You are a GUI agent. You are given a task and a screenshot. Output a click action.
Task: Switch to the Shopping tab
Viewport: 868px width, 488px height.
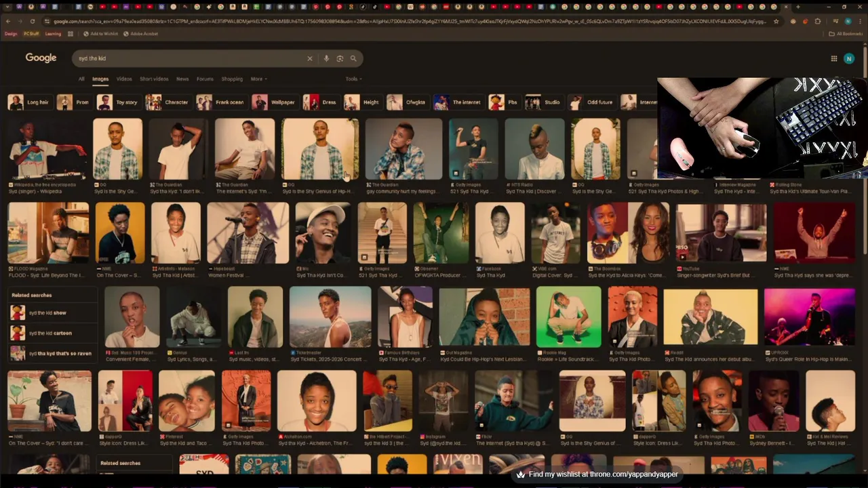coord(232,79)
